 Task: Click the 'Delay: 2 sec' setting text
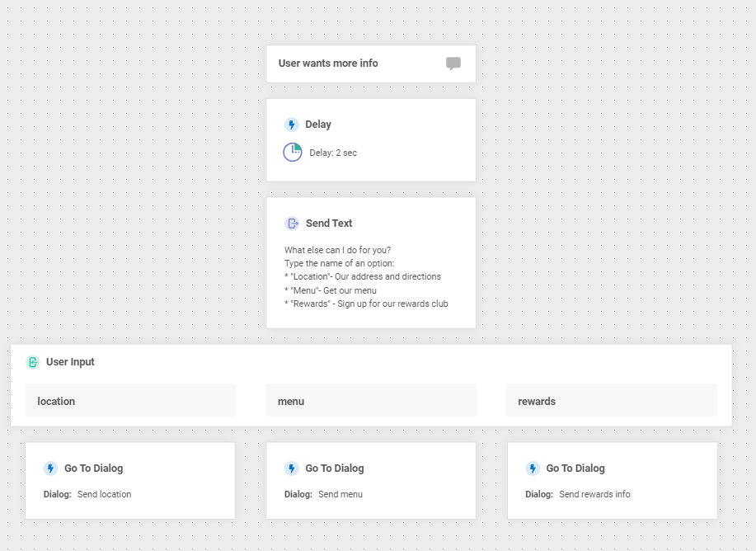point(329,153)
